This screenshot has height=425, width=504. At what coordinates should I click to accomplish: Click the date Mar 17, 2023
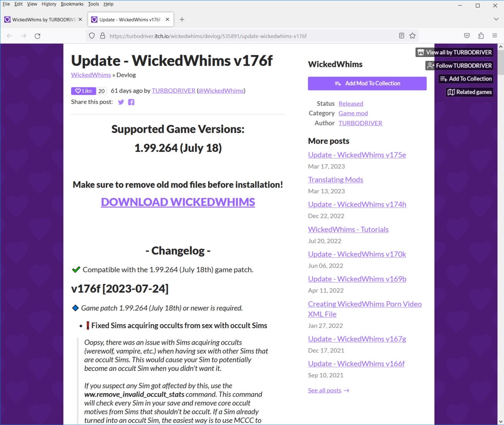326,166
